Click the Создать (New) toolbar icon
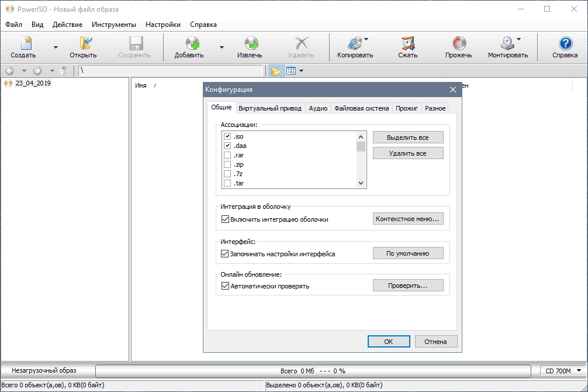Viewport: 588px width, 392px height. tap(26, 43)
